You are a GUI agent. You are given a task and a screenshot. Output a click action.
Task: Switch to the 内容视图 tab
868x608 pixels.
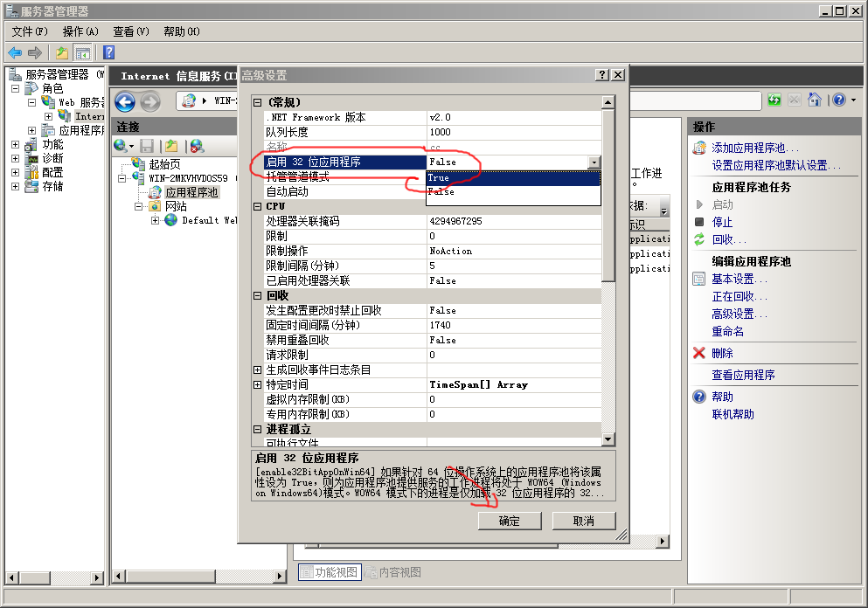393,572
